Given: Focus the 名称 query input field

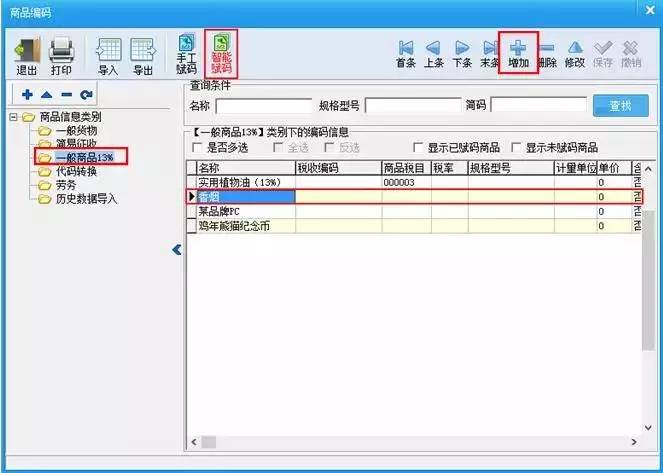Looking at the screenshot, I should (x=264, y=106).
